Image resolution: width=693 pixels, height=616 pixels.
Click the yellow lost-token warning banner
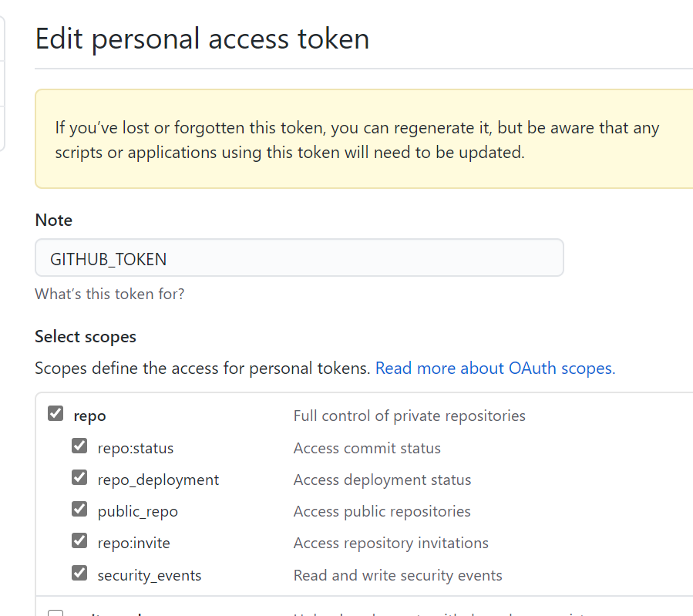[362, 139]
